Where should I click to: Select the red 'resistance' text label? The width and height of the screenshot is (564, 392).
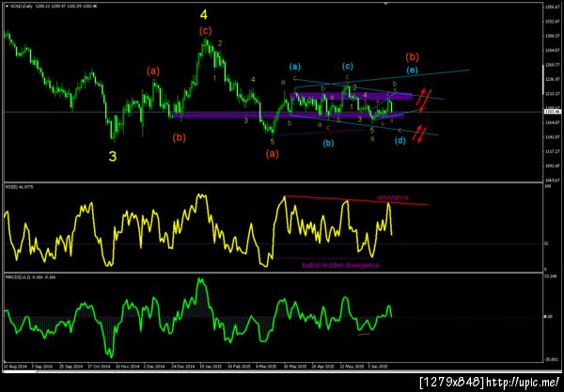click(393, 197)
